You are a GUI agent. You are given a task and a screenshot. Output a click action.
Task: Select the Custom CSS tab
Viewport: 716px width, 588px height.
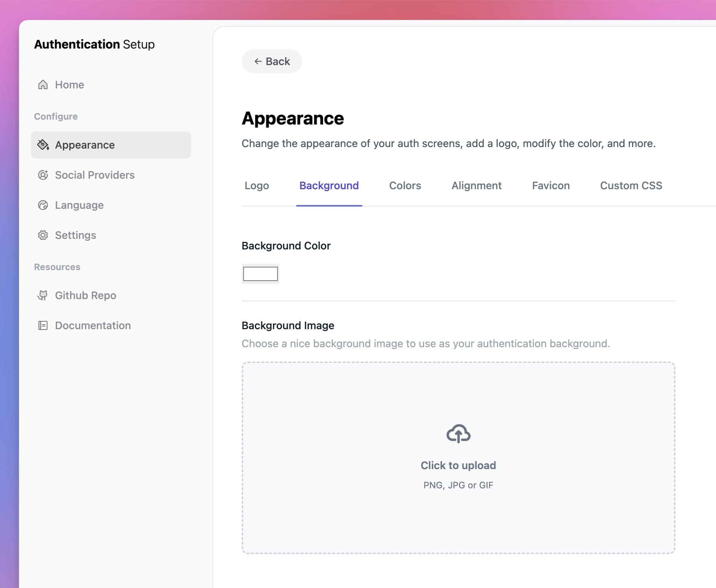(x=631, y=185)
